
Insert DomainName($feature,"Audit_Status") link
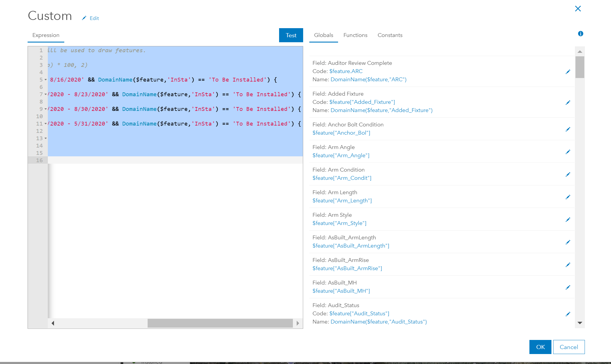[x=378, y=322]
